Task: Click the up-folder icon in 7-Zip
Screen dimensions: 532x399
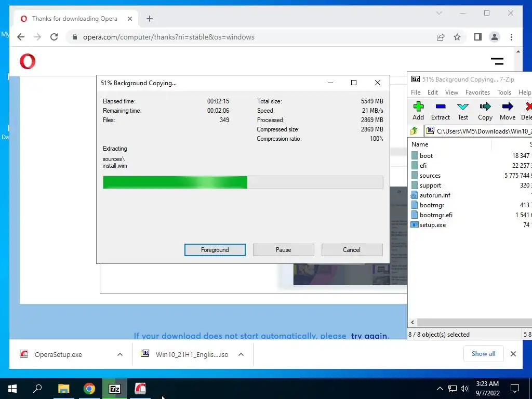Action: point(414,130)
